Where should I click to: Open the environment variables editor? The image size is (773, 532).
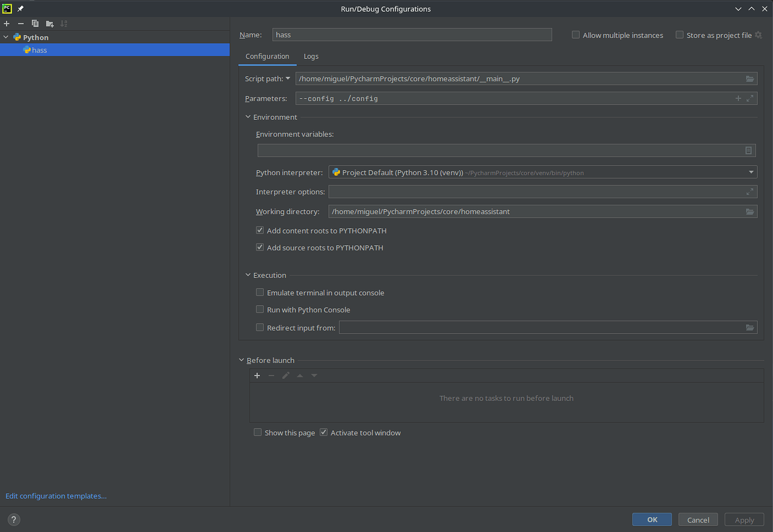coord(748,150)
